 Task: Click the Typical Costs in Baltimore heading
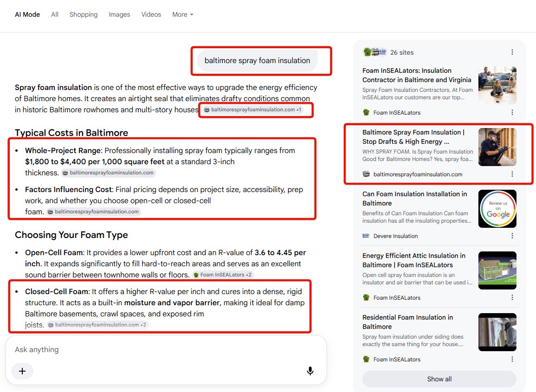pos(72,133)
